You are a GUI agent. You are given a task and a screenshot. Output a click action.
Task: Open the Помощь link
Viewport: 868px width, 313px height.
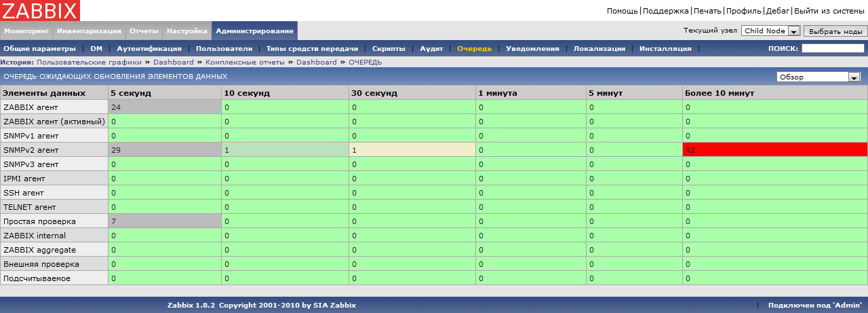pos(622,12)
